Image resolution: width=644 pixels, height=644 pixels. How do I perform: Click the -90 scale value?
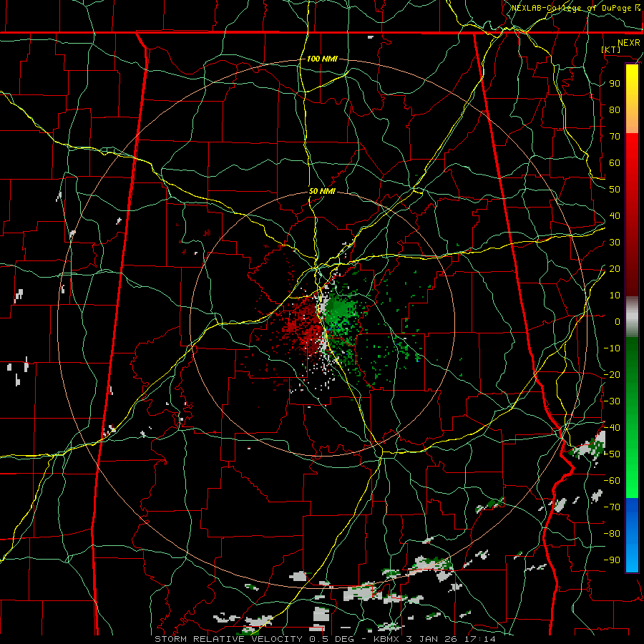coord(612,560)
